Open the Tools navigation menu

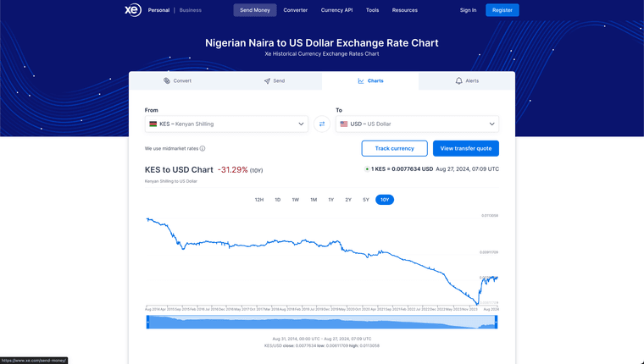pyautogui.click(x=372, y=10)
